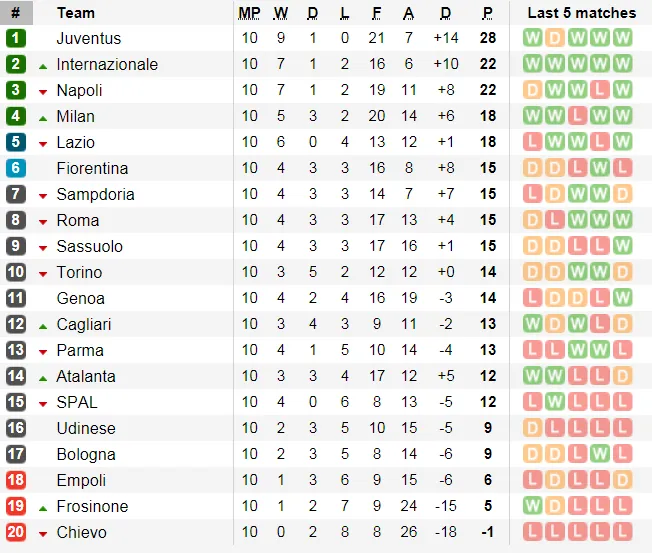Click the green up arrow beside Internazionale

coord(43,65)
